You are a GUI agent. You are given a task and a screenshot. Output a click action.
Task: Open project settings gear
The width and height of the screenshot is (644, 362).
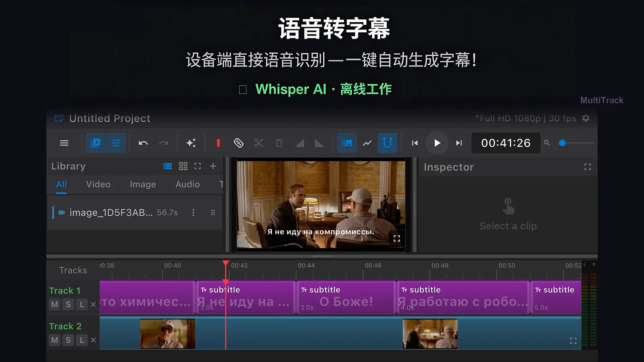coord(586,118)
